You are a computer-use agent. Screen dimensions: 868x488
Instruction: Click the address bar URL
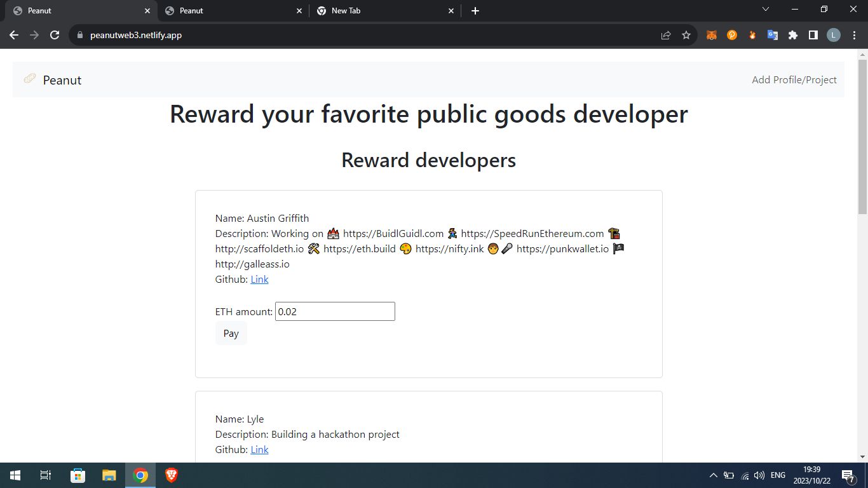tap(136, 35)
